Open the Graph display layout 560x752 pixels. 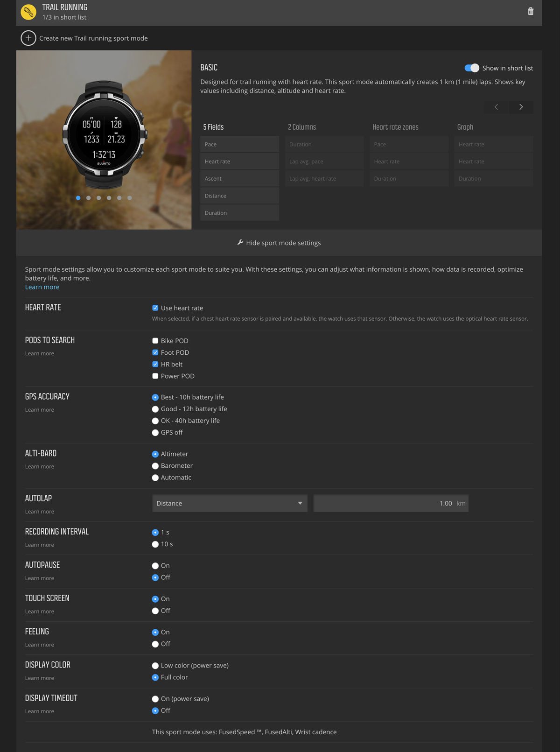pyautogui.click(x=465, y=127)
